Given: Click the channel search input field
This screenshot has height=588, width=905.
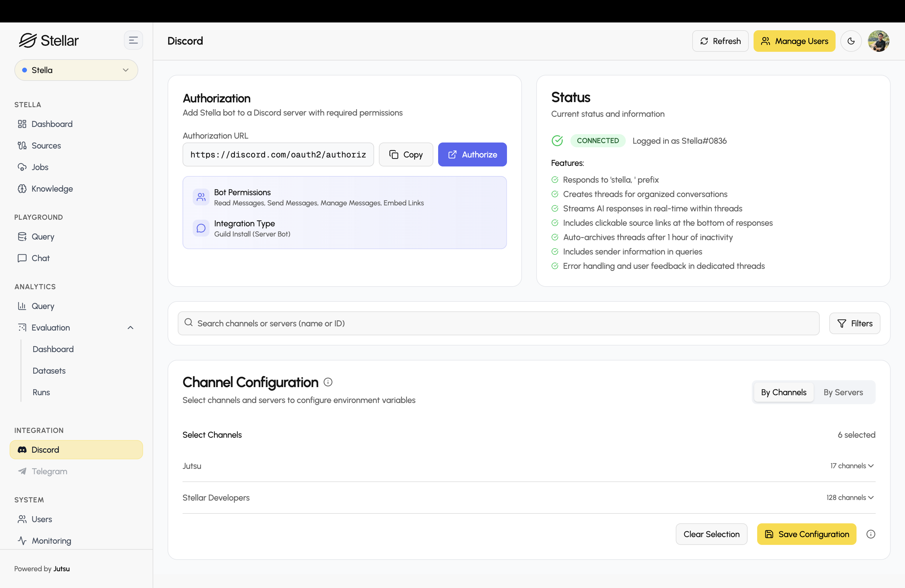Looking at the screenshot, I should pyautogui.click(x=498, y=323).
